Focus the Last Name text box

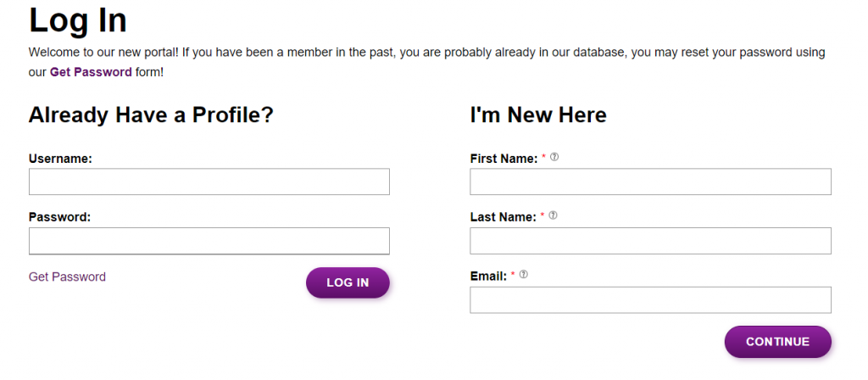point(650,241)
